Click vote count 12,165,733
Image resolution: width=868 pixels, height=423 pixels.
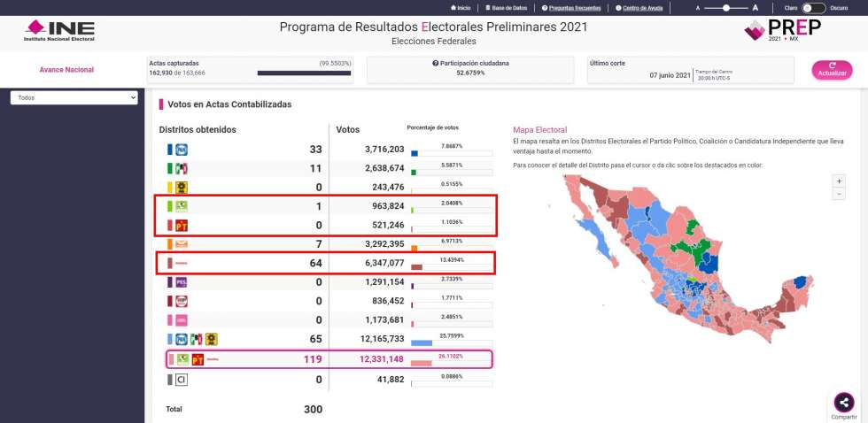click(x=382, y=339)
